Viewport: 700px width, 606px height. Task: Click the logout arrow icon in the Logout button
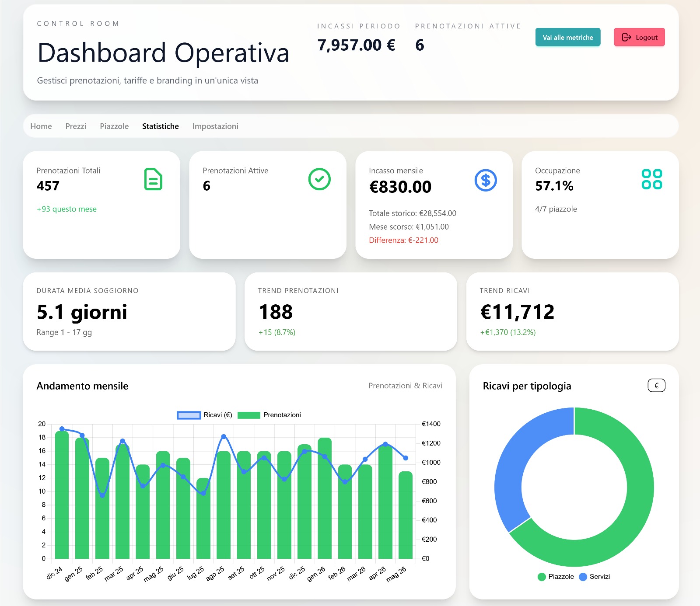(626, 38)
